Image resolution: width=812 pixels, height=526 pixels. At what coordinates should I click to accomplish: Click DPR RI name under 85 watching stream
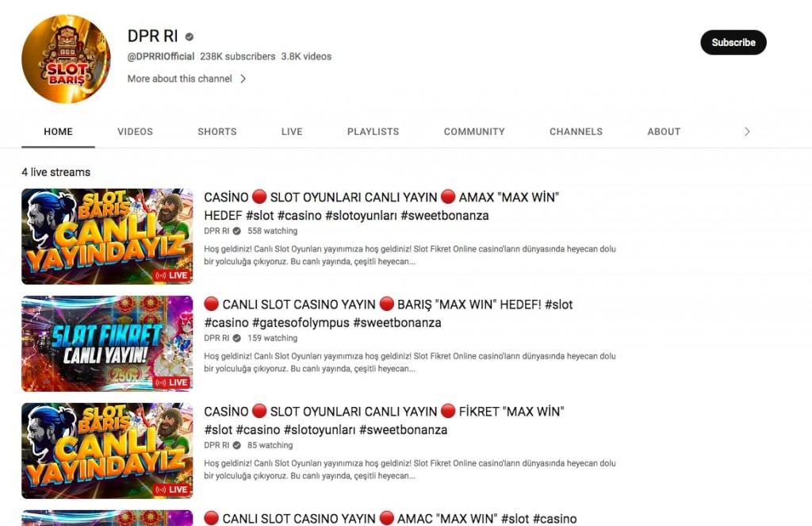(x=216, y=446)
